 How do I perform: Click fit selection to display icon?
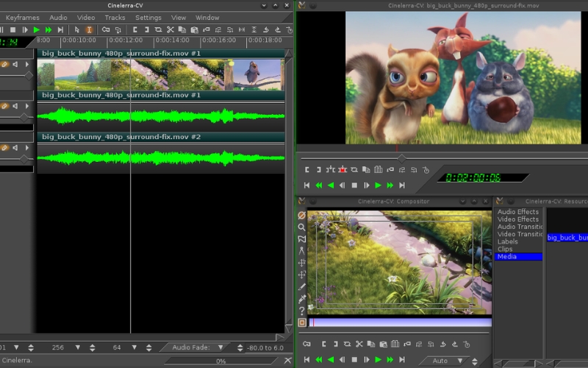242,29
